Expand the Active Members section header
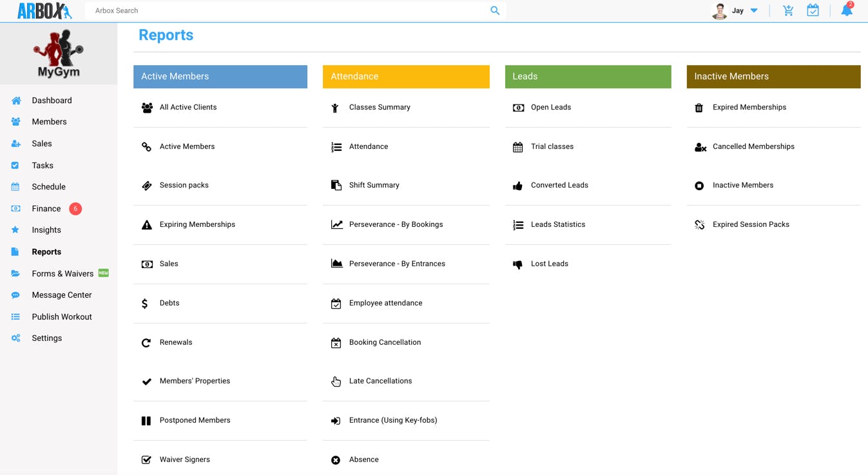This screenshot has height=475, width=868. coord(220,76)
